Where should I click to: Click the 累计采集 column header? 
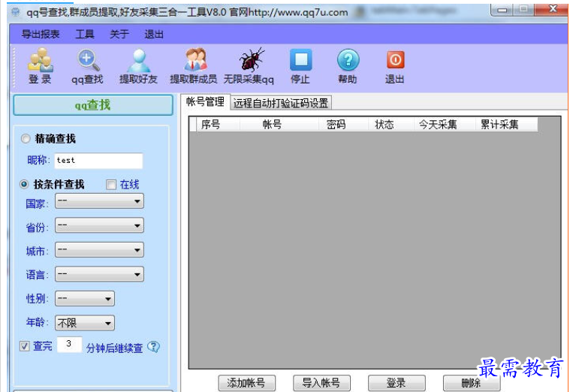(506, 125)
